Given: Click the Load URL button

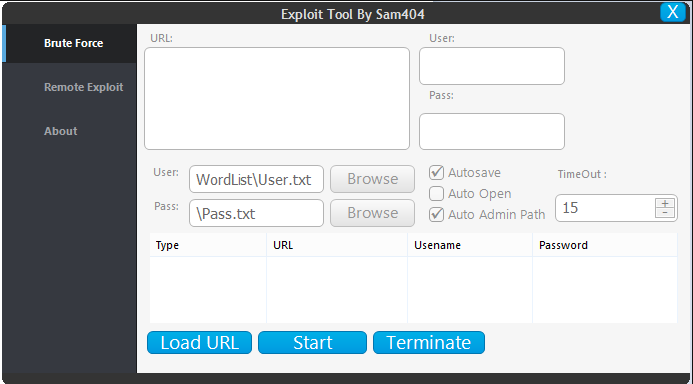Looking at the screenshot, I should pyautogui.click(x=199, y=342).
